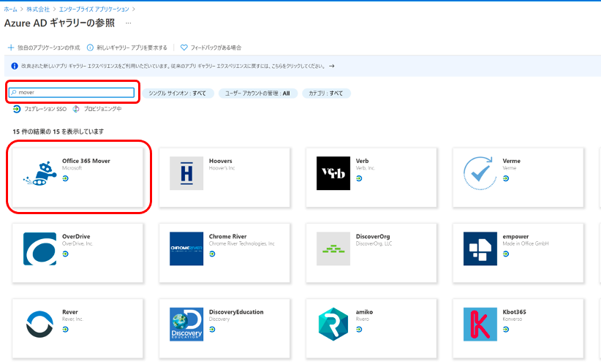
Task: Click the SSO badge under Kbot365
Action: [x=506, y=330]
